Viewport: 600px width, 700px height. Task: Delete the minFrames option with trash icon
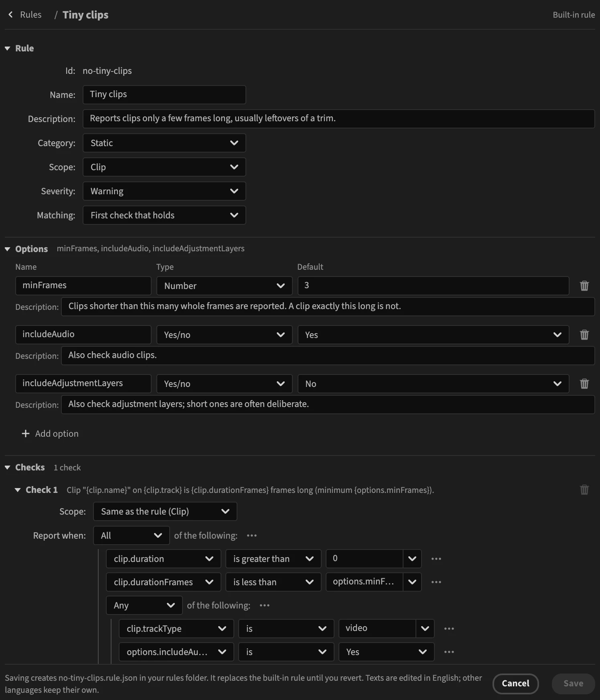[x=584, y=286]
